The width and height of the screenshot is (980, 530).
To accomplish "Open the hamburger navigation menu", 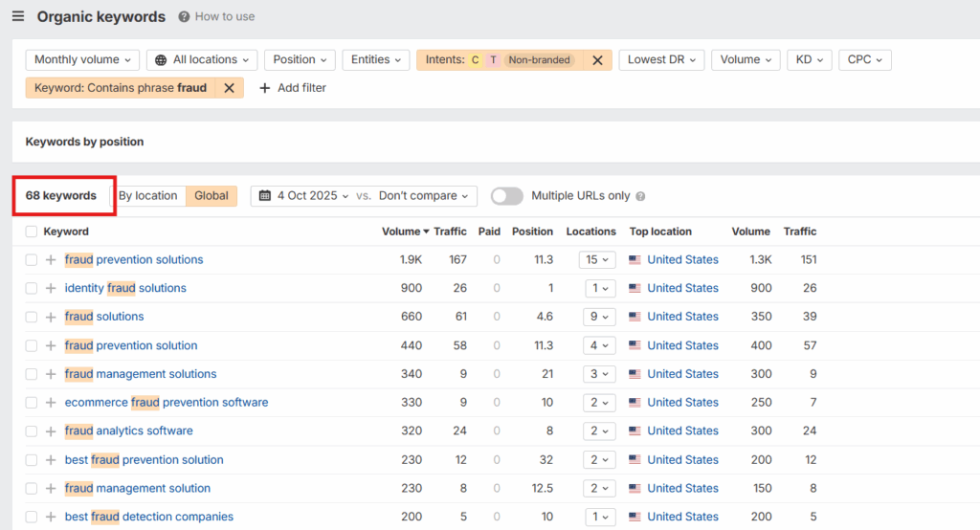I will 17,16.
